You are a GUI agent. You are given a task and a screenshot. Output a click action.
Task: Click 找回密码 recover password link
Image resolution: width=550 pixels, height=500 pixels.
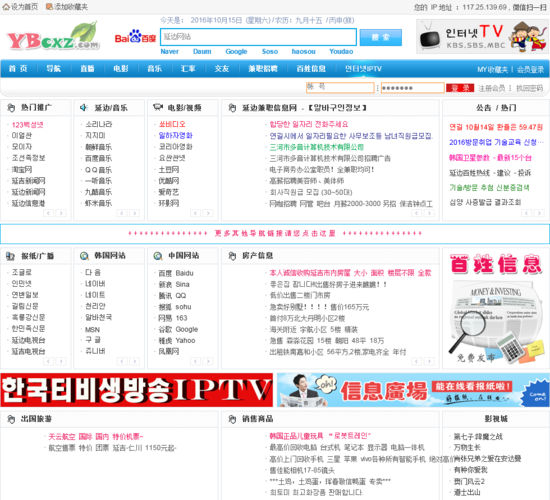coord(529,88)
